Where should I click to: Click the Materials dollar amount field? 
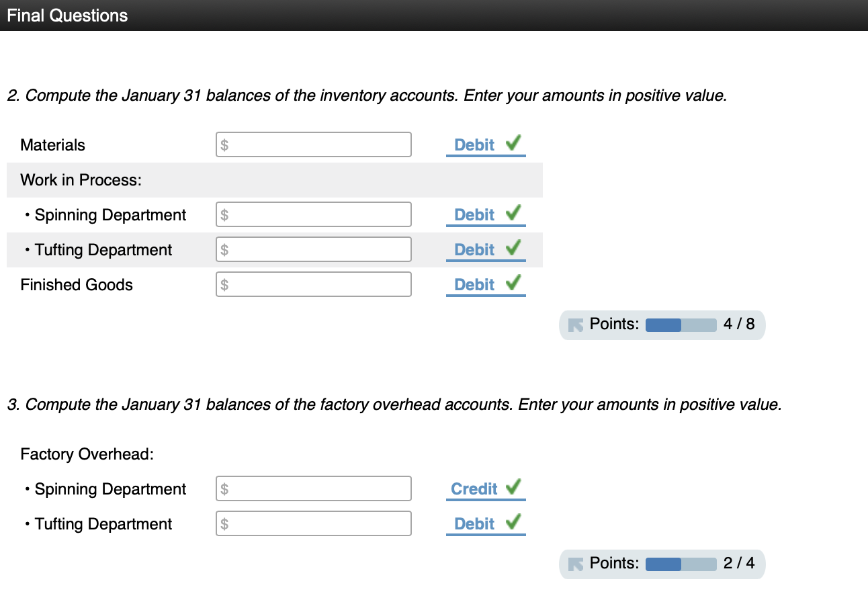[x=313, y=144]
